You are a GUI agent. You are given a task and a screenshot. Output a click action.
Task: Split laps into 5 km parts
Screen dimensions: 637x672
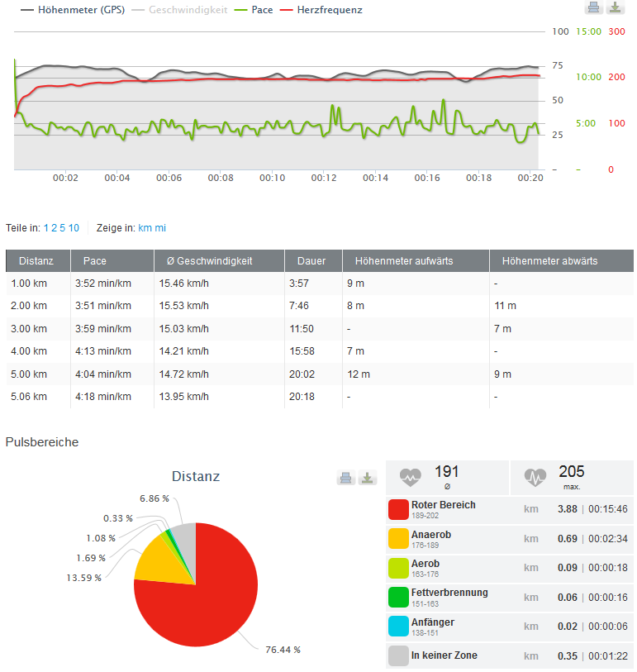pyautogui.click(x=62, y=227)
